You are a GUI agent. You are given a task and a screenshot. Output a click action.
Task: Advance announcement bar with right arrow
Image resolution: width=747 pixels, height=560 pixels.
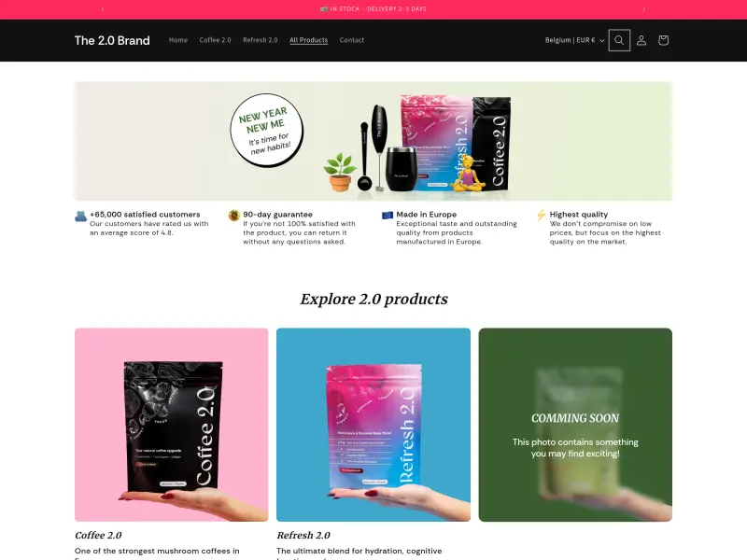643,9
